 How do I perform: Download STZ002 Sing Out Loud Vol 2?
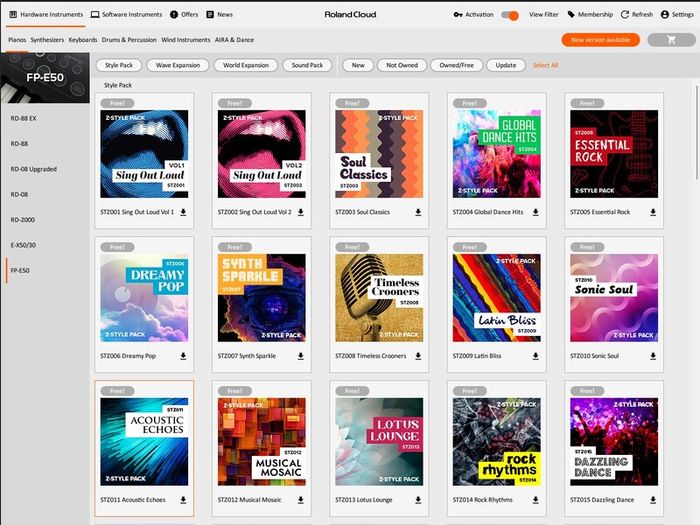(300, 212)
